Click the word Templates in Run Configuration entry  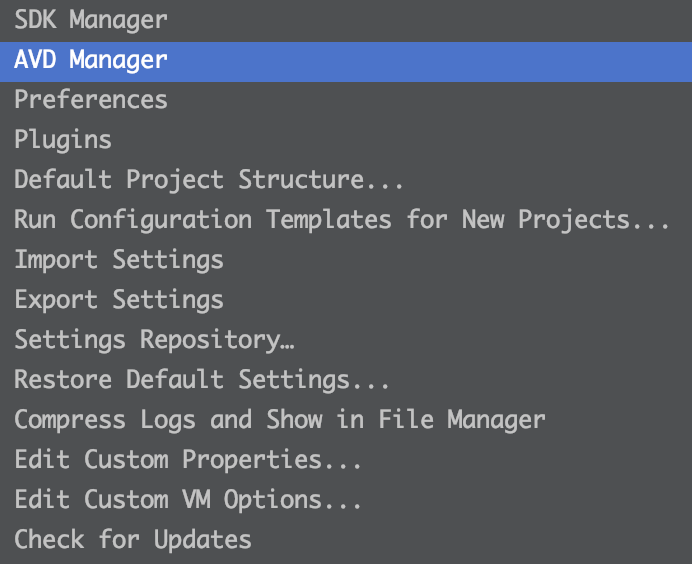[329, 219]
